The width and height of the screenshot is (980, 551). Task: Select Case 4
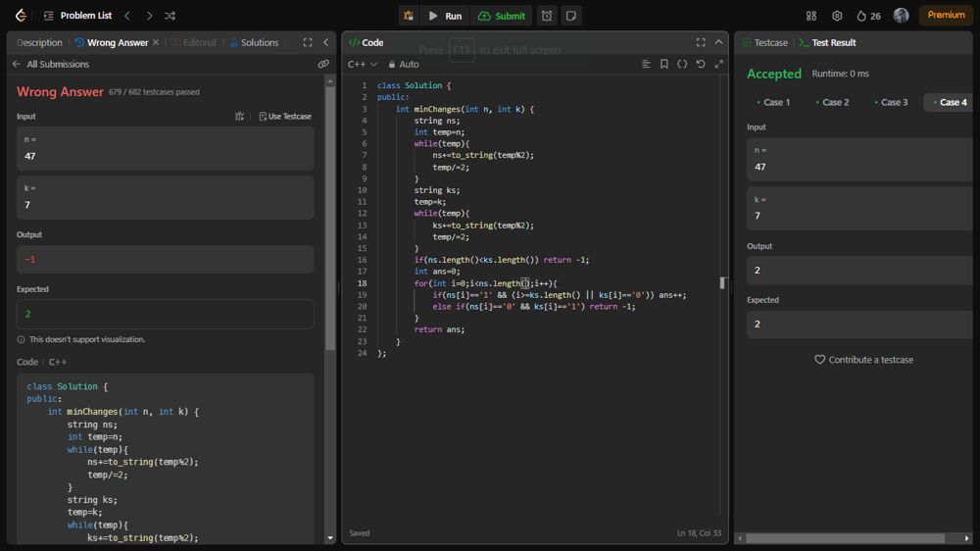(x=950, y=102)
